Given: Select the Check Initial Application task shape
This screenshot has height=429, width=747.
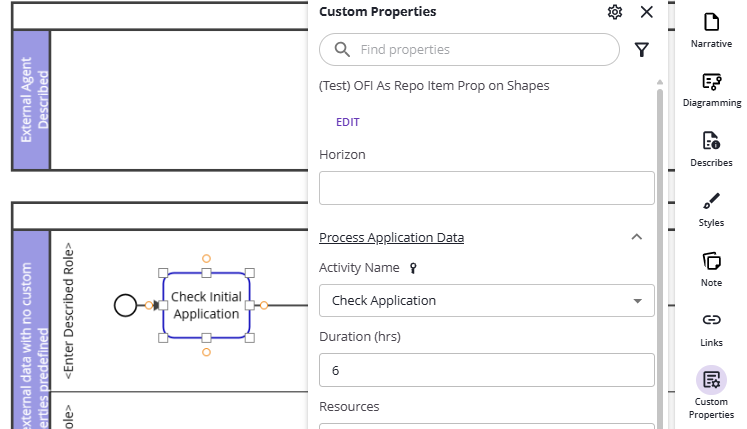Looking at the screenshot, I should tap(206, 305).
